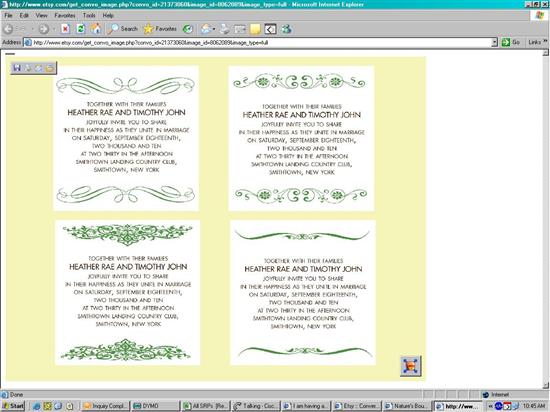Click the black-framed toolbar icon
550x412 pixels.
[x=270, y=29]
